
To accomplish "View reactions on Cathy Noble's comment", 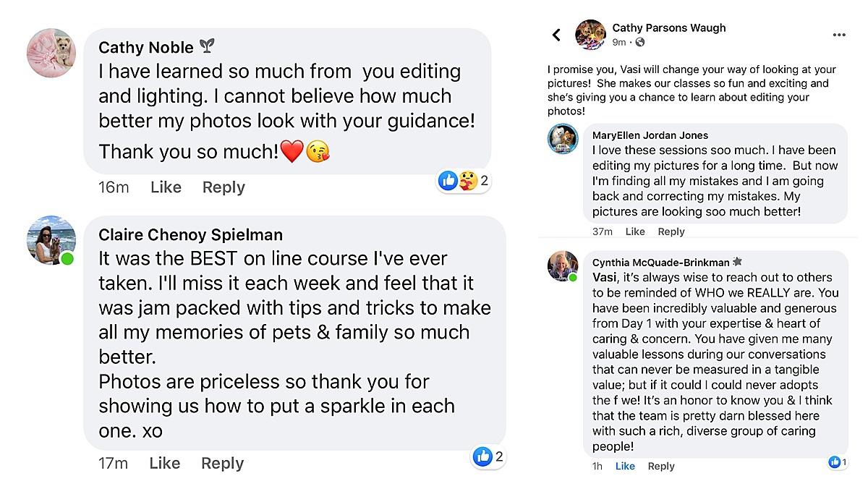I will pyautogui.click(x=464, y=180).
